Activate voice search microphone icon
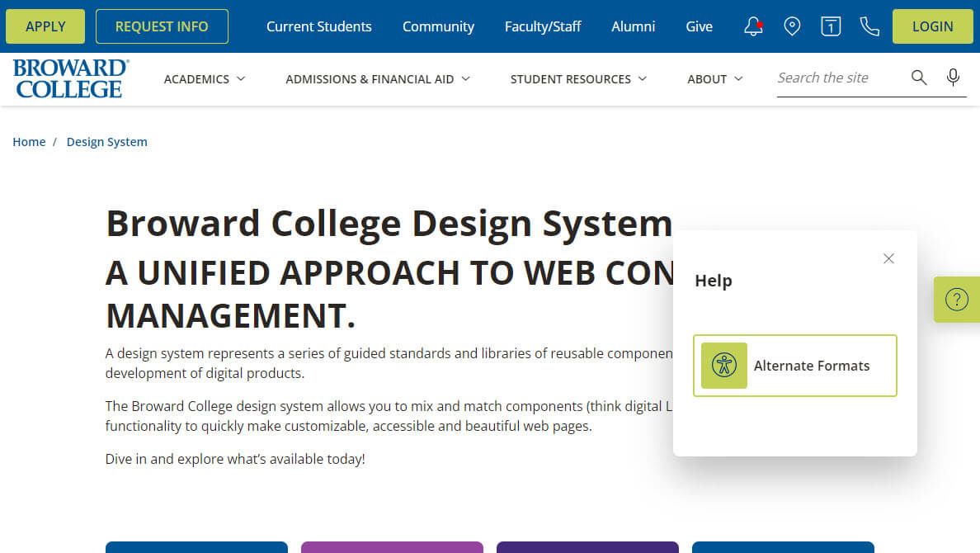The image size is (980, 553). pyautogui.click(x=953, y=78)
